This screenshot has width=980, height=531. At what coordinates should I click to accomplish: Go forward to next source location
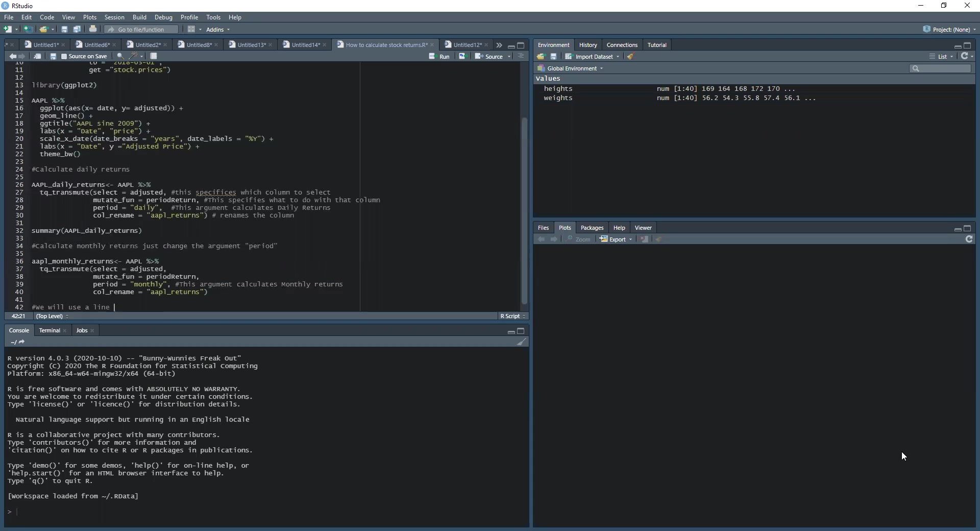click(22, 57)
